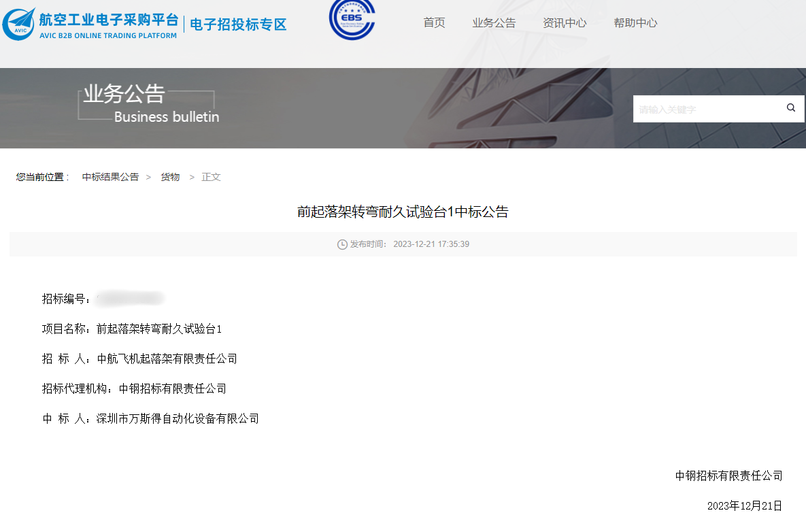
Task: Click the 您当前位置 label
Action: click(42, 177)
